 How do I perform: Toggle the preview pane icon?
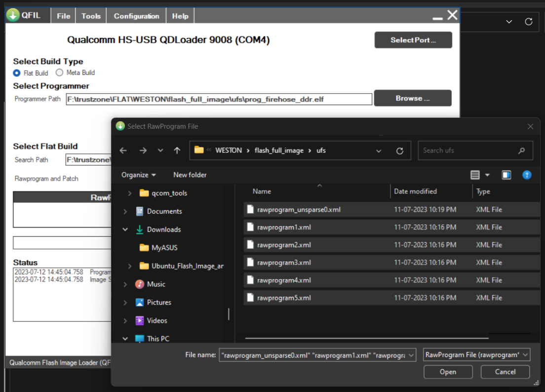click(506, 175)
